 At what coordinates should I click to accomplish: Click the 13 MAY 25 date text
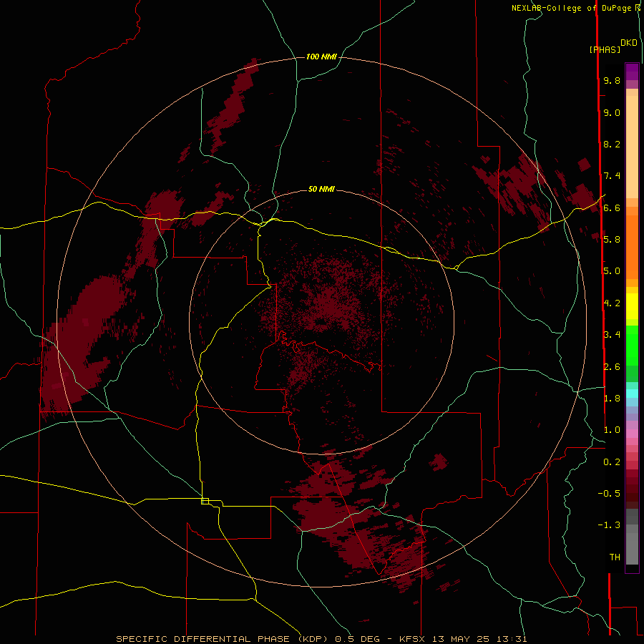(462, 639)
